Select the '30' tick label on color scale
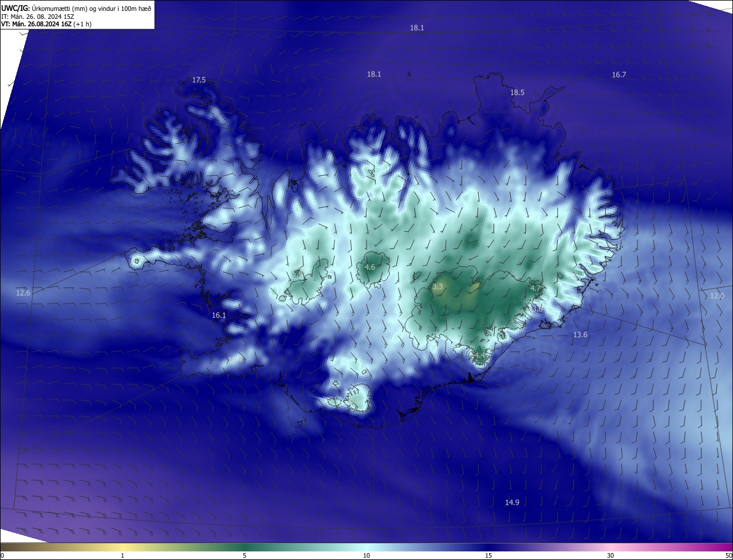The image size is (733, 560). (610, 555)
